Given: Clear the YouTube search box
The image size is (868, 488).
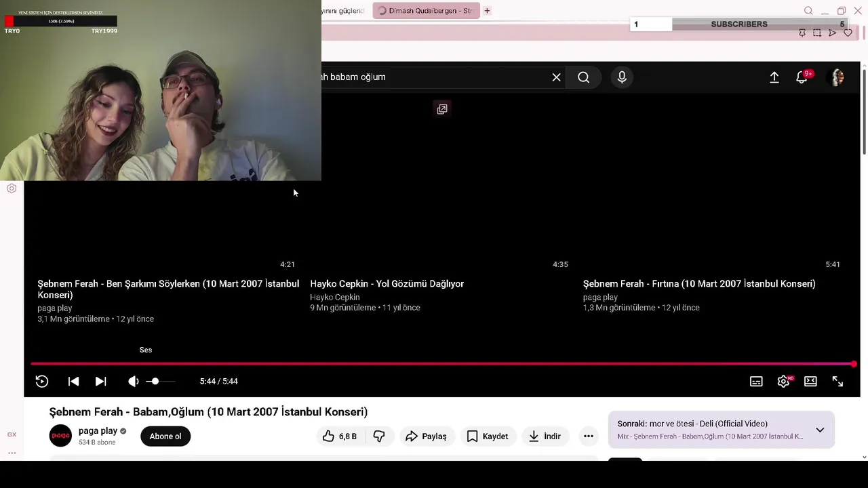Looking at the screenshot, I should (x=556, y=77).
